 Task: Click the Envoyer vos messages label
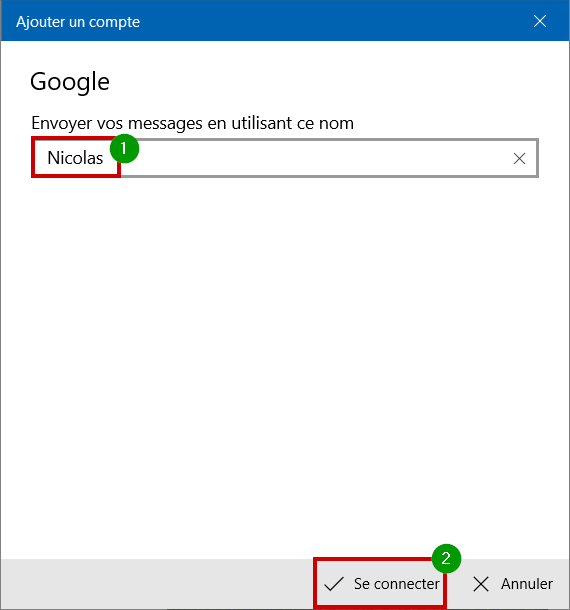coord(193,123)
